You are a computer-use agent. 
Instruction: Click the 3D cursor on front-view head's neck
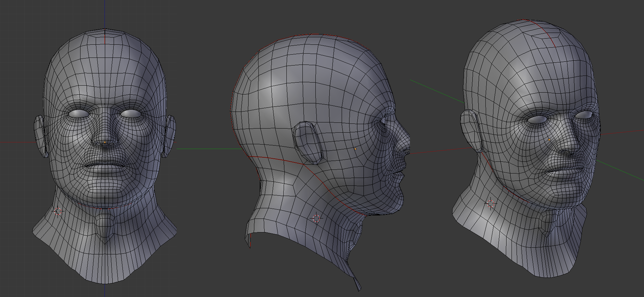tap(58, 212)
